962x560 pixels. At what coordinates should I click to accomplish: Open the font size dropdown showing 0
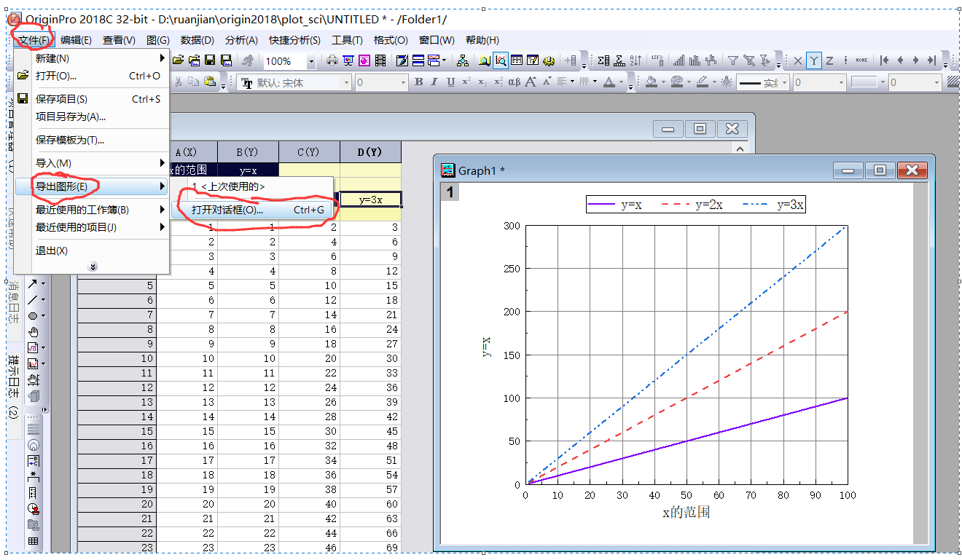pyautogui.click(x=381, y=82)
